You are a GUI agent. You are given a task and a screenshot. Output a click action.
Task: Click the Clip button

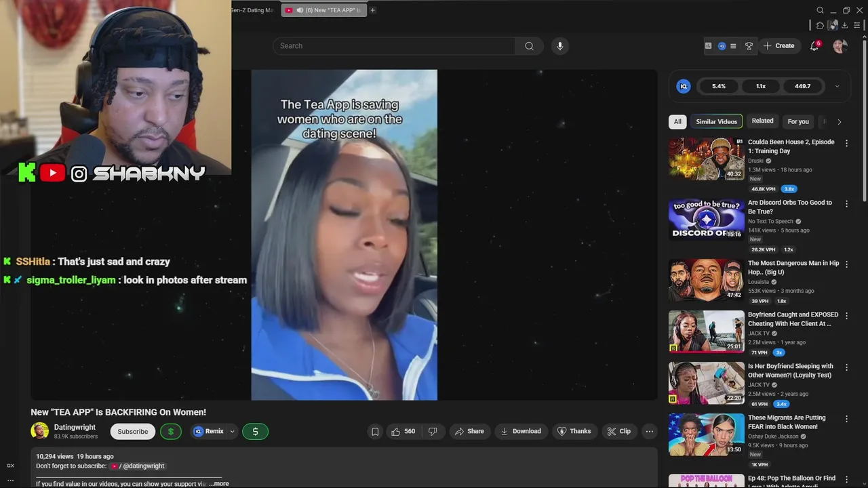(619, 431)
